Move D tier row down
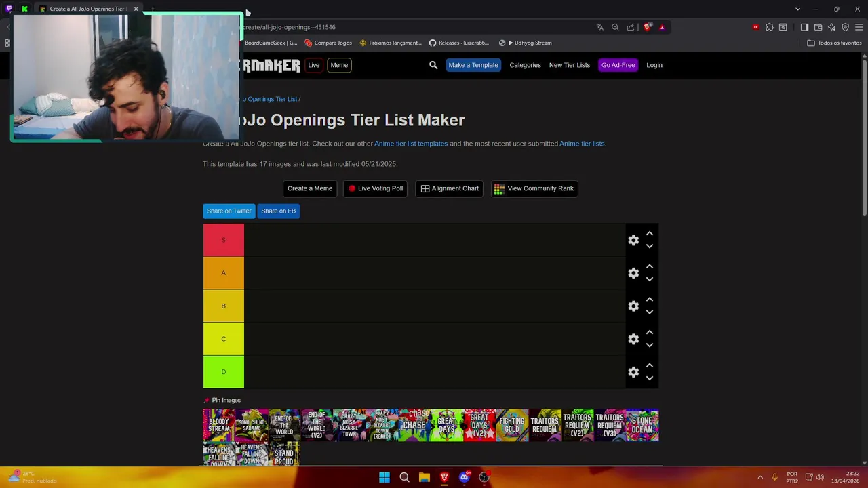The image size is (868, 488). click(x=649, y=378)
